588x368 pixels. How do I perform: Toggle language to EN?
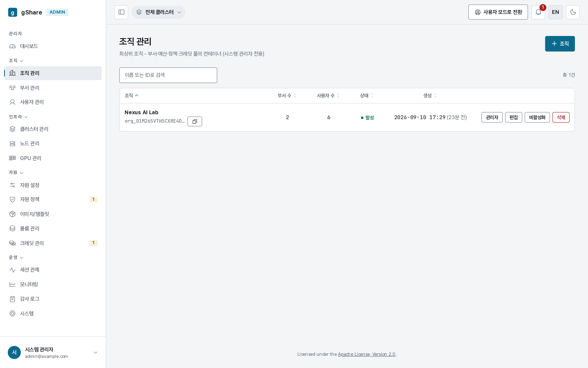pyautogui.click(x=555, y=12)
